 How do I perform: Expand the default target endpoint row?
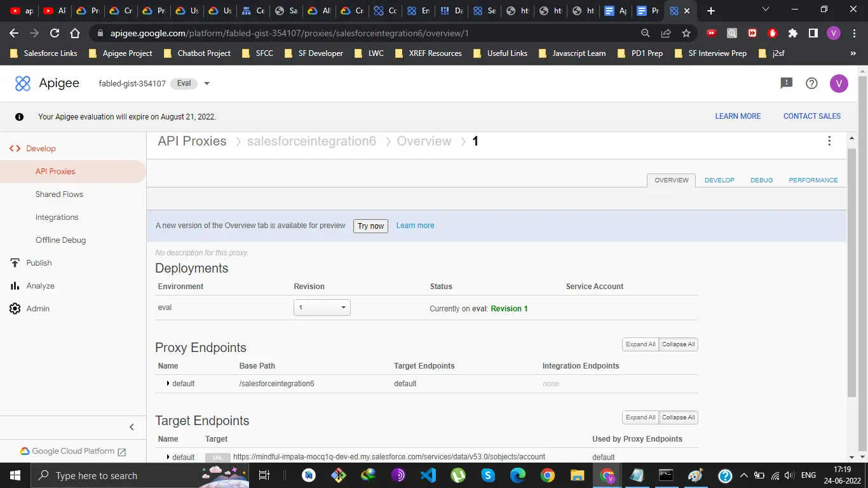click(168, 457)
